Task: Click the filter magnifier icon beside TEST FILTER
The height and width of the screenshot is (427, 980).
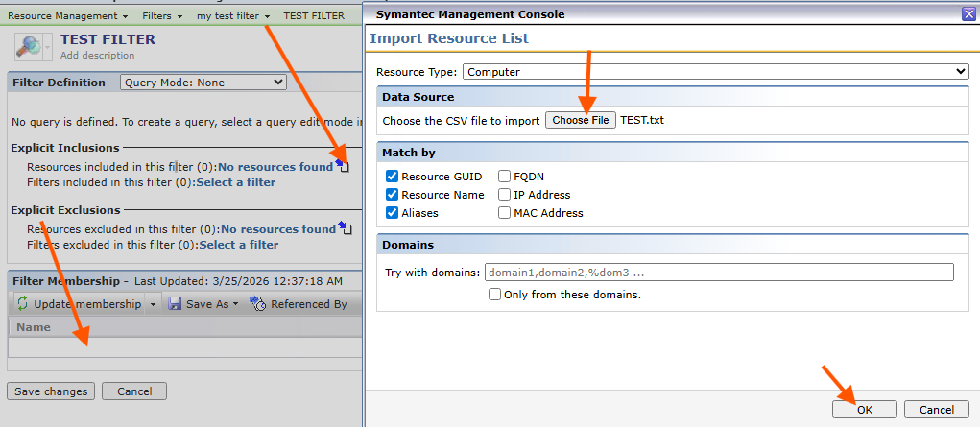Action: pyautogui.click(x=32, y=46)
